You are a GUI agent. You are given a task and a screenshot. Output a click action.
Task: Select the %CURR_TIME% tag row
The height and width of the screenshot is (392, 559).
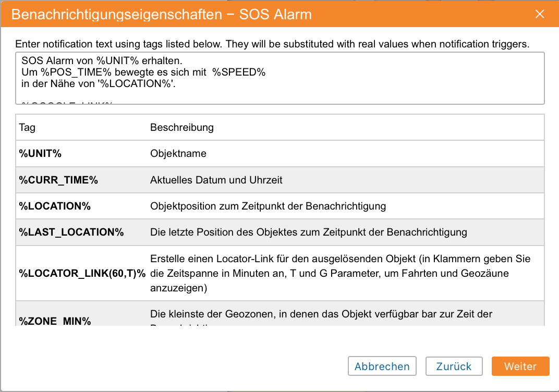click(x=58, y=180)
